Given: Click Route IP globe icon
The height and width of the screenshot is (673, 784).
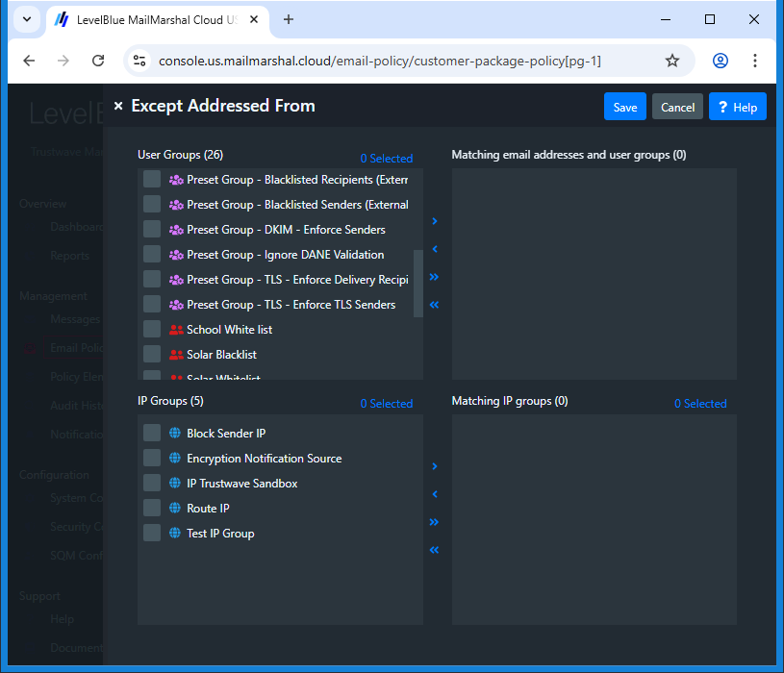Looking at the screenshot, I should 174,508.
